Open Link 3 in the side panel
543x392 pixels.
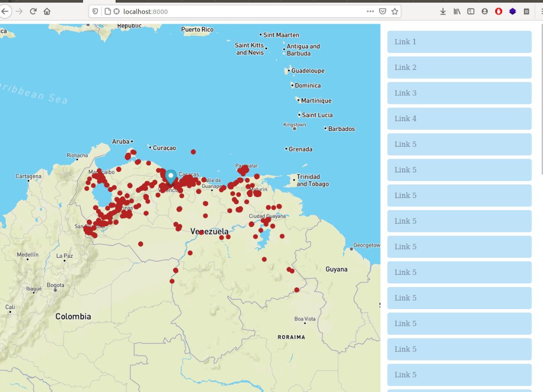pyautogui.click(x=459, y=93)
